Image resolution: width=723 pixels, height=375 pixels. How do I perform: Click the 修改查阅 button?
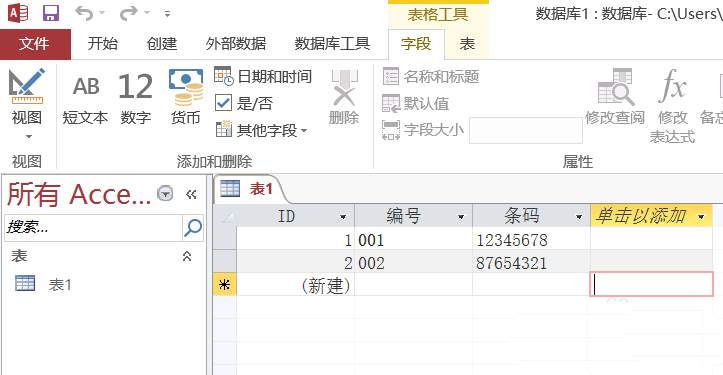pos(615,97)
